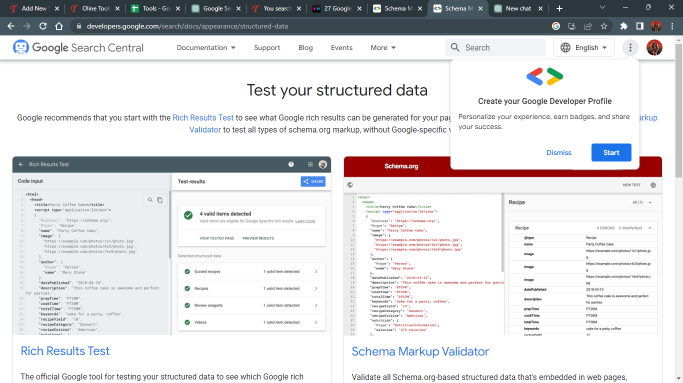Open Chrome extensions puzzle icon
This screenshot has width=683, height=383.
coord(624,26)
